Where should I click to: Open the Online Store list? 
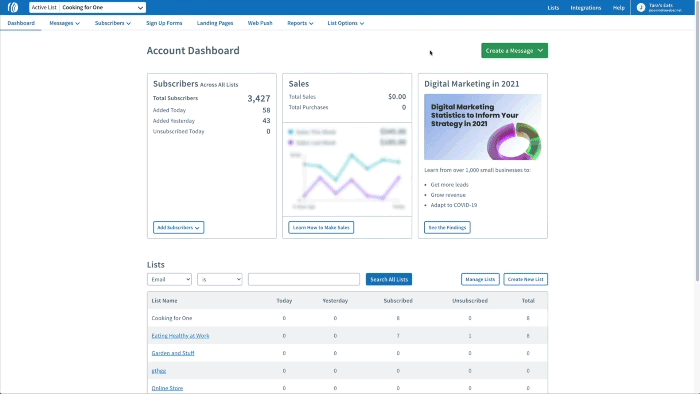pyautogui.click(x=167, y=388)
